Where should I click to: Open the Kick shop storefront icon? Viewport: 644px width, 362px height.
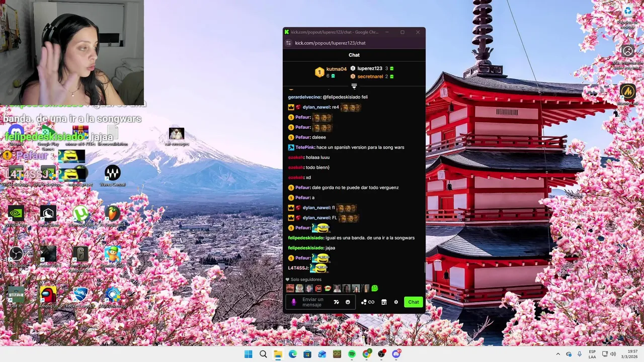[x=384, y=302]
